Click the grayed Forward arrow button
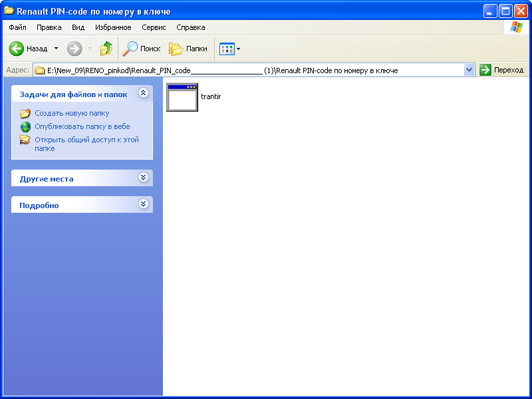Screen dimensions: 532x399 74,49
